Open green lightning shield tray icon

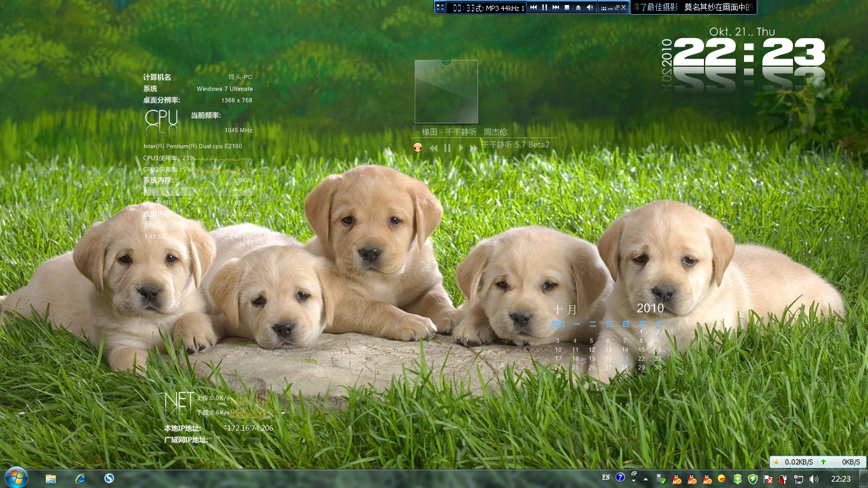(x=753, y=479)
